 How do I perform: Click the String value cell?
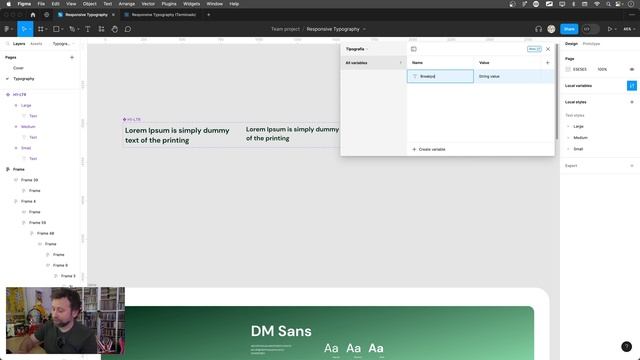[x=508, y=76]
